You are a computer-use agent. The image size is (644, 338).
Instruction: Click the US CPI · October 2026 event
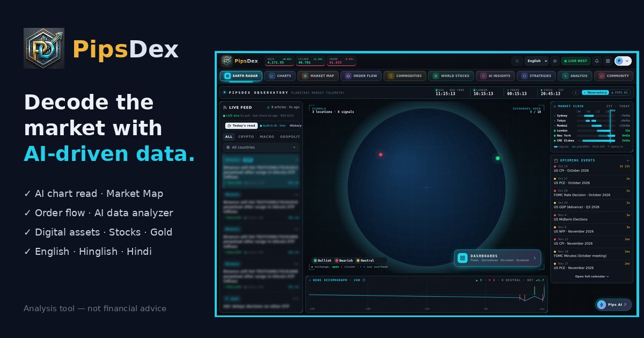[591, 168]
